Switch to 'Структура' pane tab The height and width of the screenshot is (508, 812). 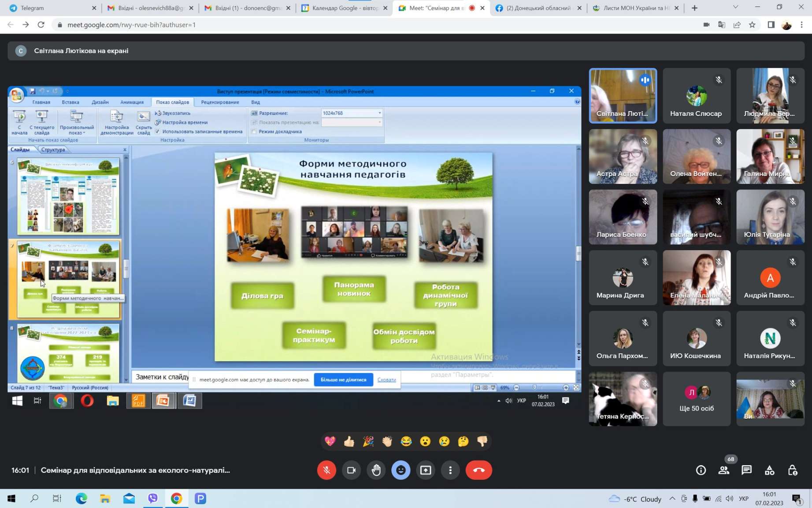(53, 149)
